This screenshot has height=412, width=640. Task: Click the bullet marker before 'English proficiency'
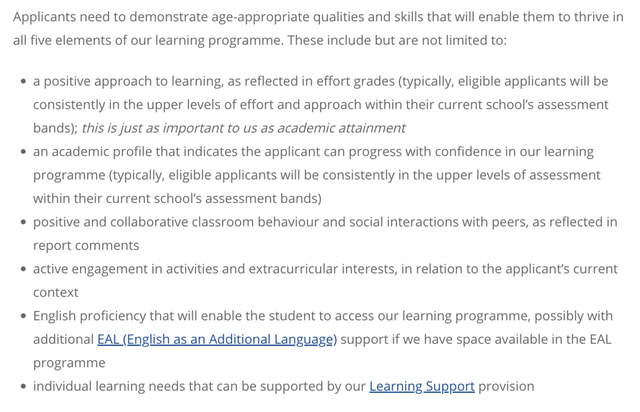click(23, 316)
